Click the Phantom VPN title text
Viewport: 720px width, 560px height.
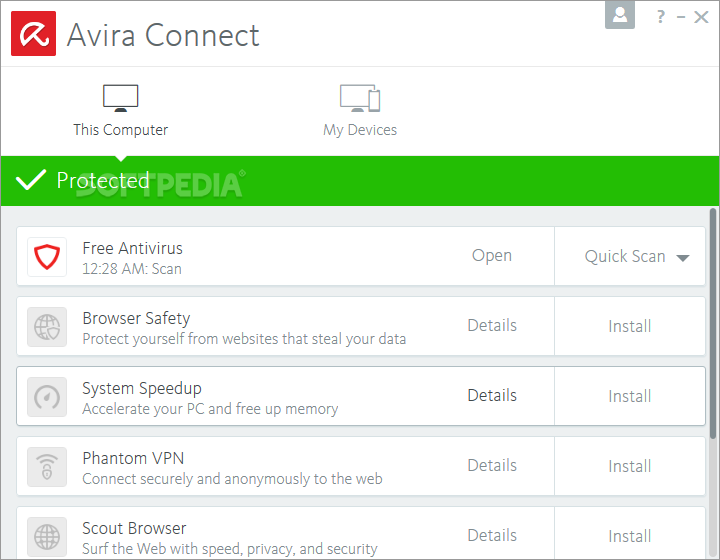click(133, 459)
